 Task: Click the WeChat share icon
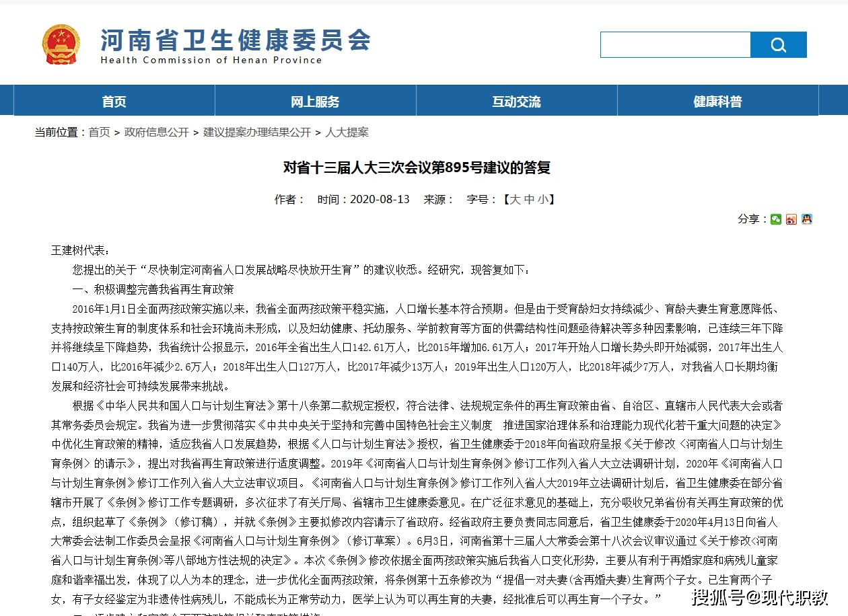[x=776, y=219]
